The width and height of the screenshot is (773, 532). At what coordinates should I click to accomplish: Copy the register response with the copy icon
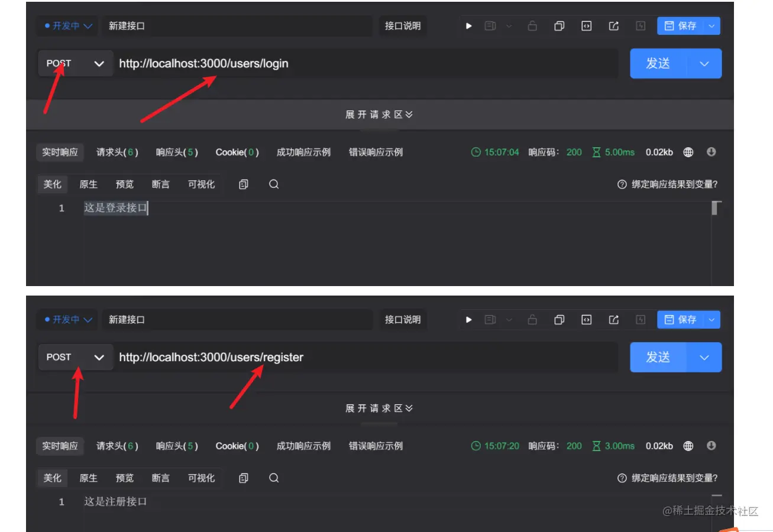243,478
